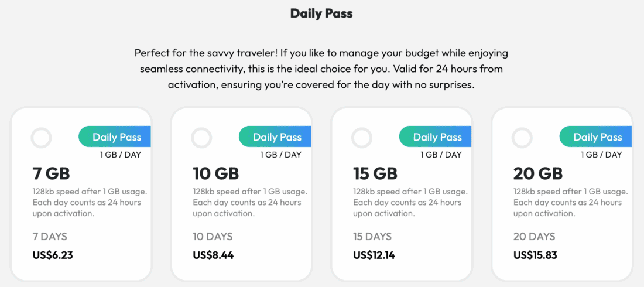This screenshot has width=644, height=287.
Task: Open the 15 GB plan title
Action: pos(375,173)
